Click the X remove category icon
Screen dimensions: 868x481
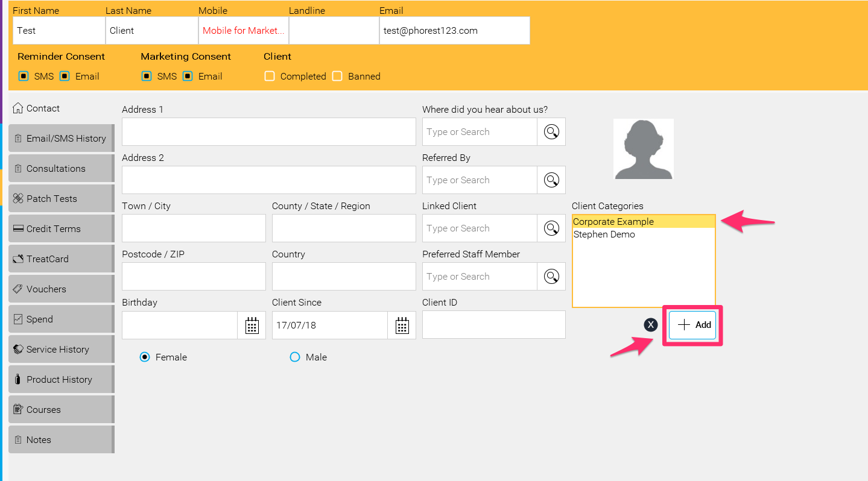click(x=650, y=325)
